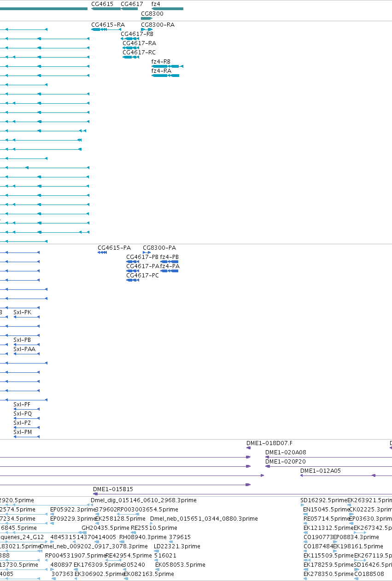Select the RP004531907.5prime EST label
Viewport: 392px width, 581px height.
[75, 556]
